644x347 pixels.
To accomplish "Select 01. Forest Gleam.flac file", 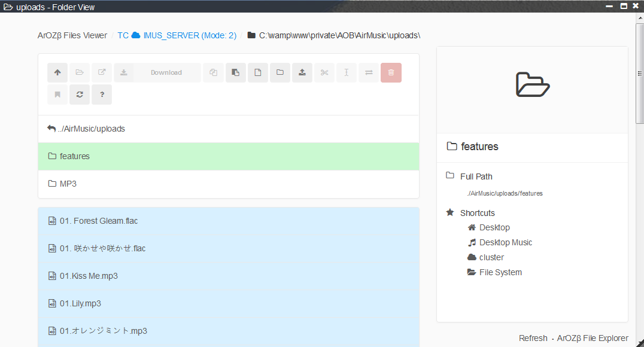I will tap(99, 221).
